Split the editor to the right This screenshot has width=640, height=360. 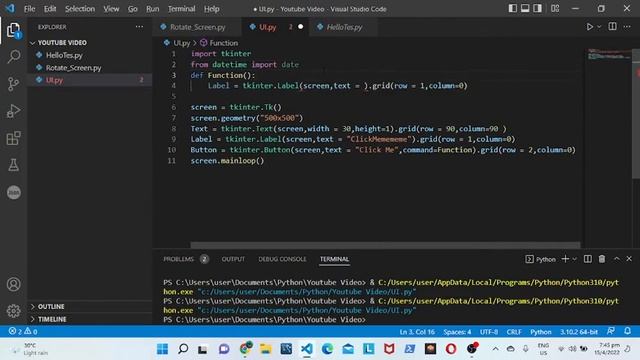pyautogui.click(x=613, y=27)
